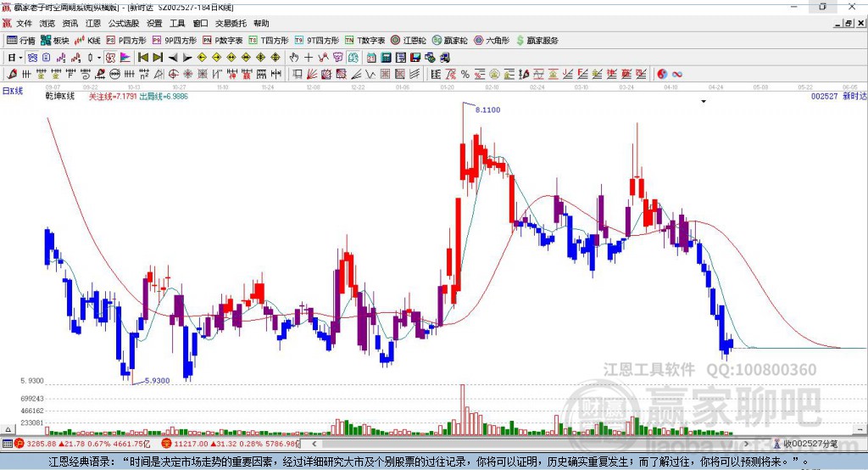
Task: Click the 002527 stock code label
Action: pos(825,97)
